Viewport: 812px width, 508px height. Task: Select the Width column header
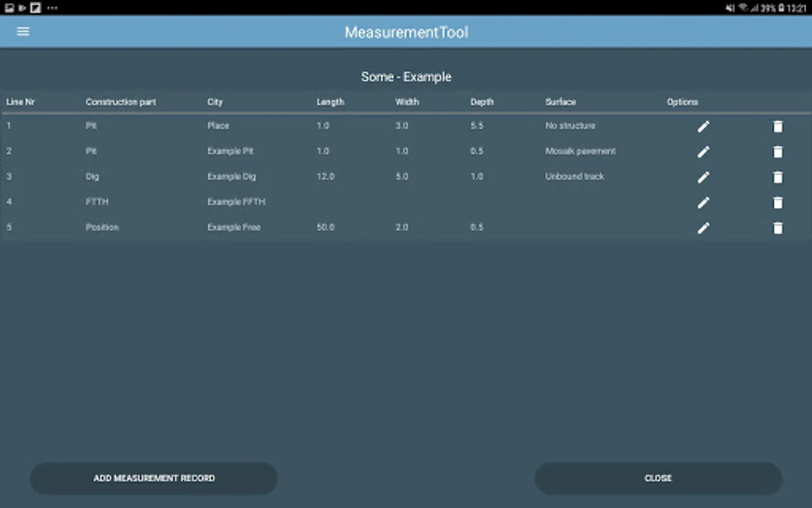(x=407, y=102)
